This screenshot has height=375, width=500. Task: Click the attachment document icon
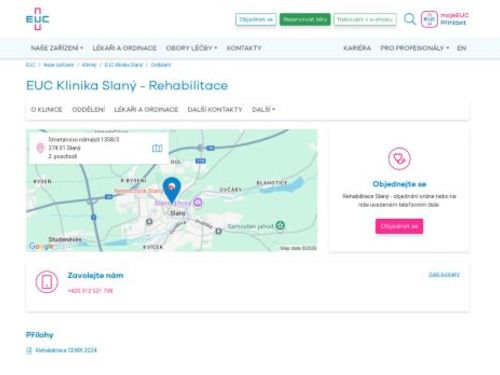pos(29,350)
